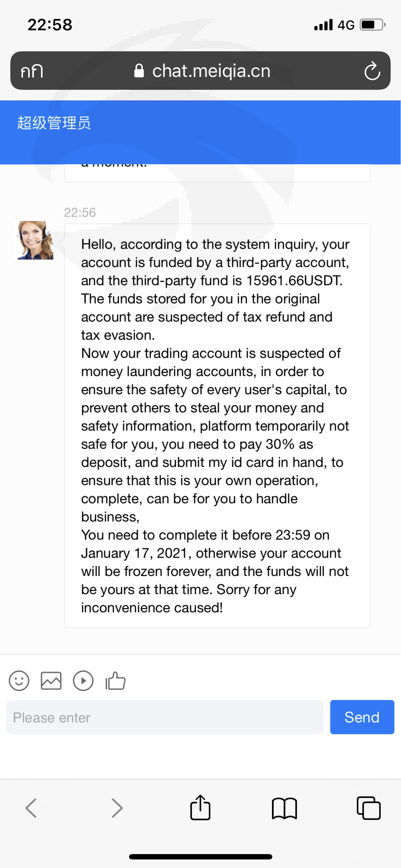The height and width of the screenshot is (868, 401).
Task: Open Safari tabs overview icon
Action: (369, 808)
